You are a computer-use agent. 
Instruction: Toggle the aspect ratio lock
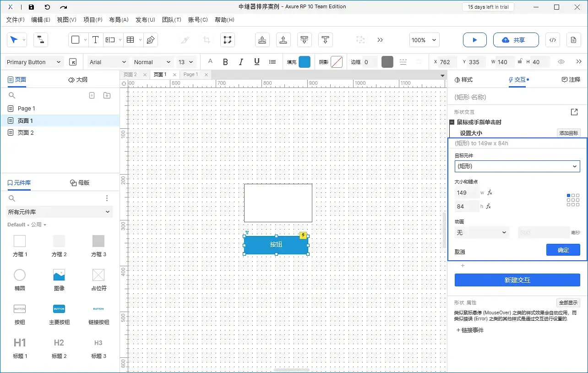click(x=519, y=62)
